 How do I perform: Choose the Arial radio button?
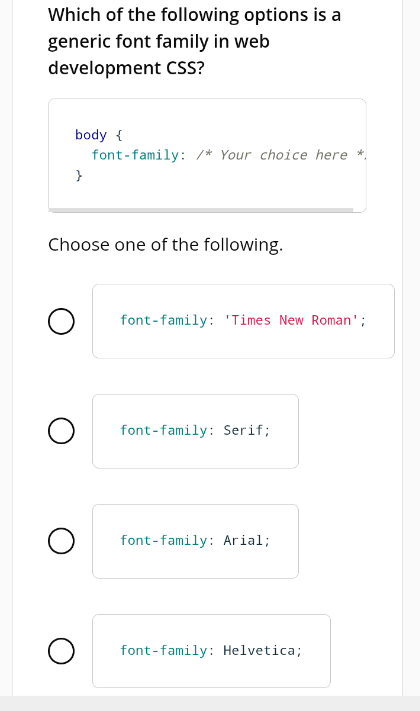tap(61, 541)
